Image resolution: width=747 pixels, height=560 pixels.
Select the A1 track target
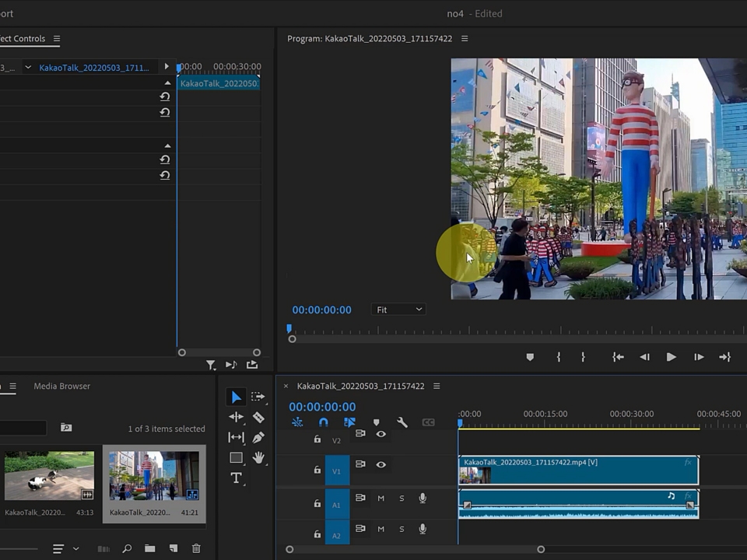337,504
